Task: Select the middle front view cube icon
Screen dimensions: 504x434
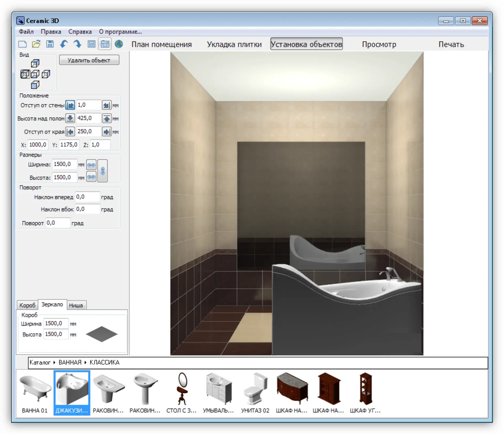Action: click(35, 74)
